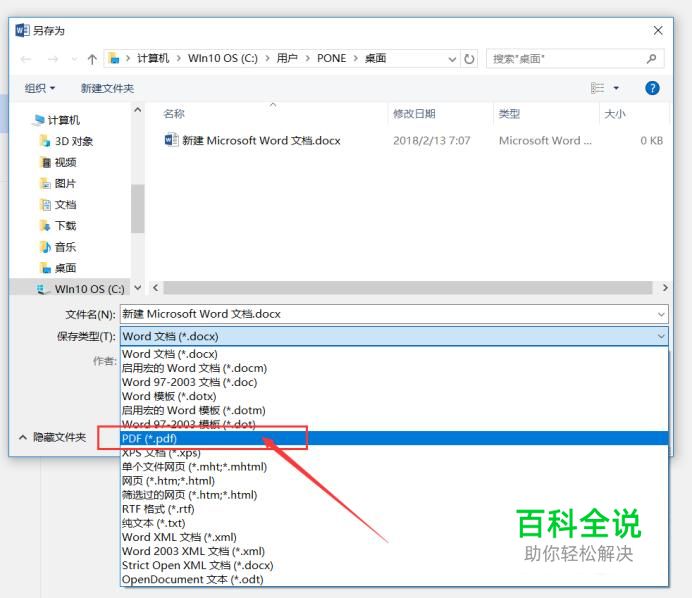
Task: Choose RTF 格式 (*.rtf) option
Action: [394, 509]
